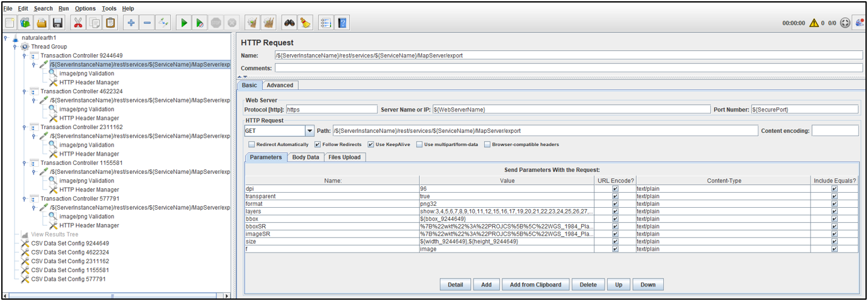Open the GET method dropdown
This screenshot has height=301, width=868.
[309, 131]
